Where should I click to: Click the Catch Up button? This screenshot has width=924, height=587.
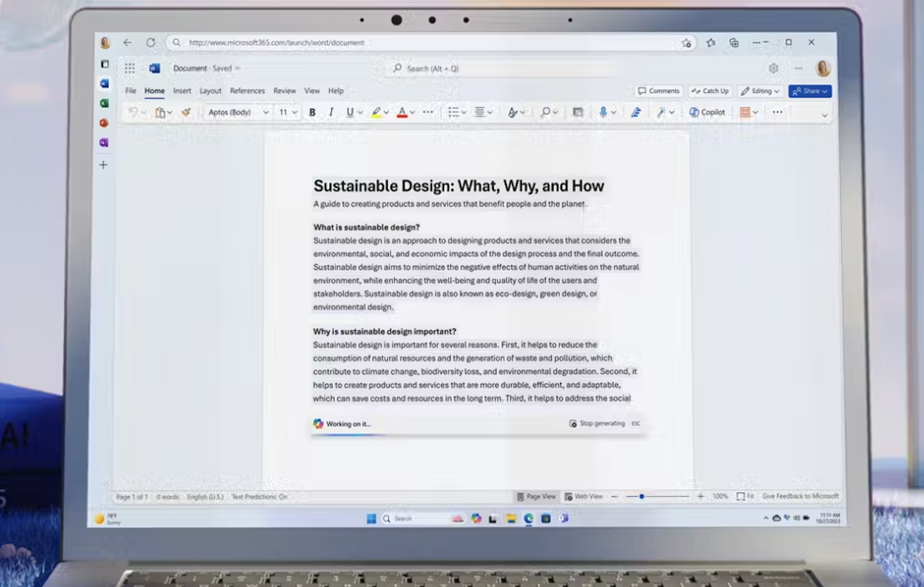tap(710, 91)
